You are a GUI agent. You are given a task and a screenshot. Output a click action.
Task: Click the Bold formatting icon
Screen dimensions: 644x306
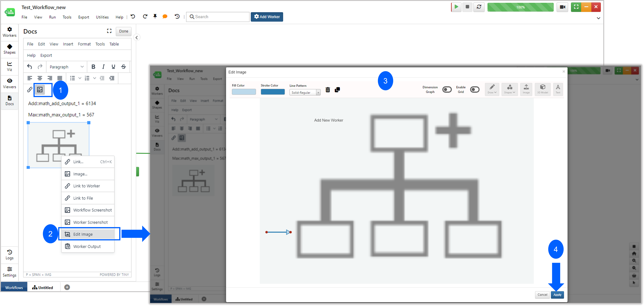(93, 67)
